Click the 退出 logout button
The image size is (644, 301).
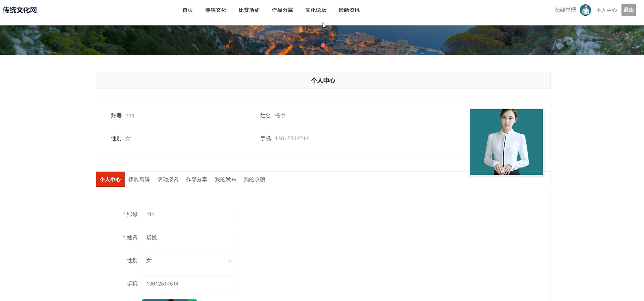(629, 10)
